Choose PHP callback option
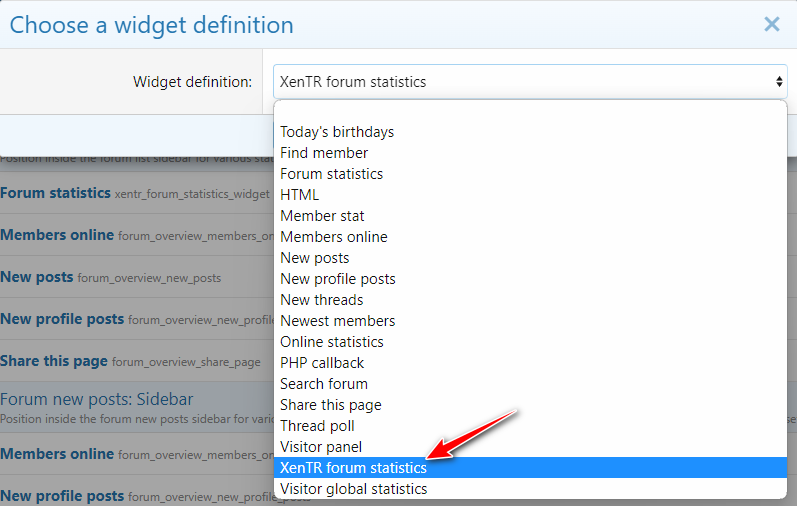 click(322, 363)
